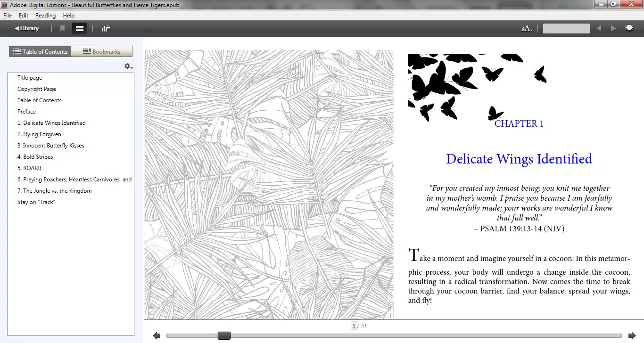Open the text size AA dropdown

pyautogui.click(x=527, y=29)
